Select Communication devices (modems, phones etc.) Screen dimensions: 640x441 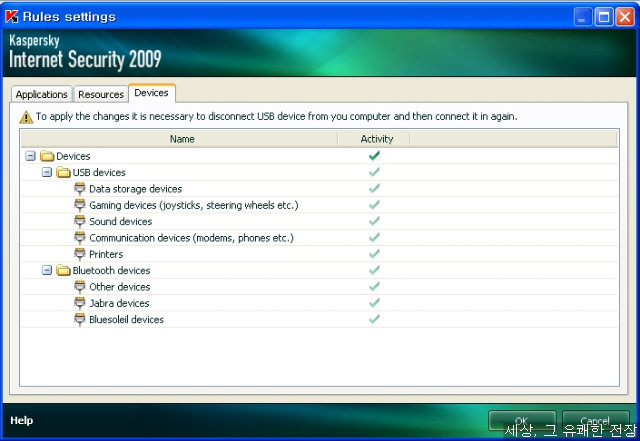191,238
